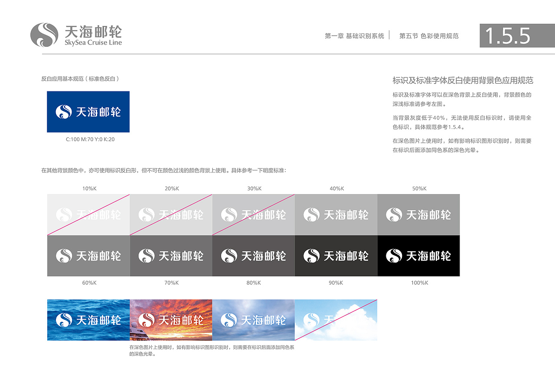Click the swirl logo icon in 50%K swatch
Image resolution: width=555 pixels, height=392 pixels.
pyautogui.click(x=394, y=215)
